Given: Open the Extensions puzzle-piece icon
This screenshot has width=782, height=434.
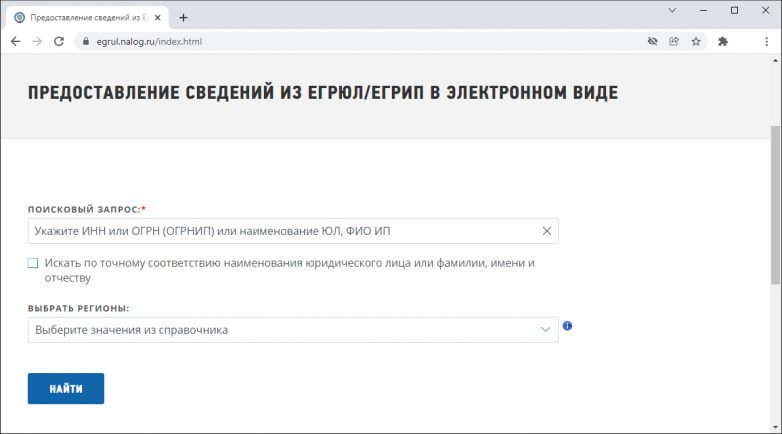Looking at the screenshot, I should click(x=723, y=41).
